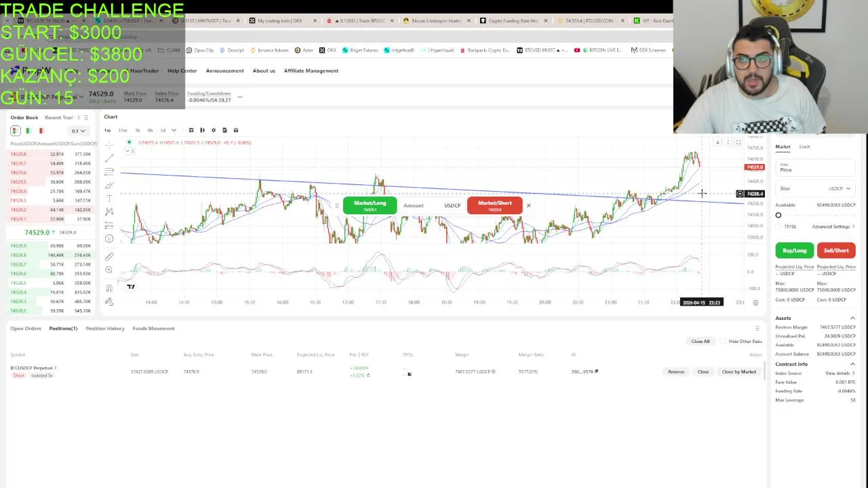This screenshot has width=868, height=488.
Task: Open the chart patterns tool
Action: tap(109, 211)
